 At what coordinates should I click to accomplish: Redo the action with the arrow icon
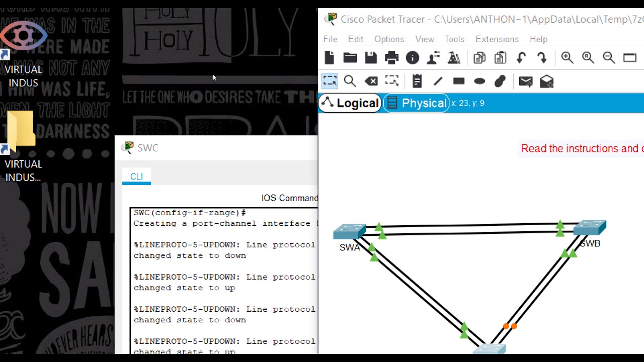click(x=542, y=58)
